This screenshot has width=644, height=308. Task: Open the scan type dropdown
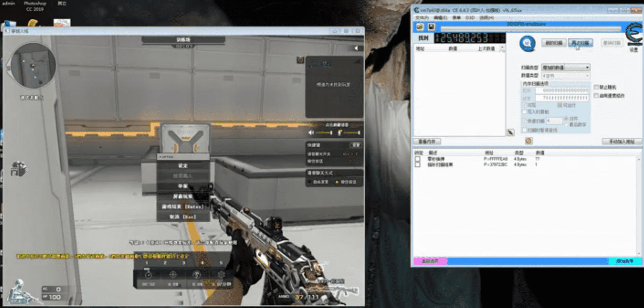point(566,67)
